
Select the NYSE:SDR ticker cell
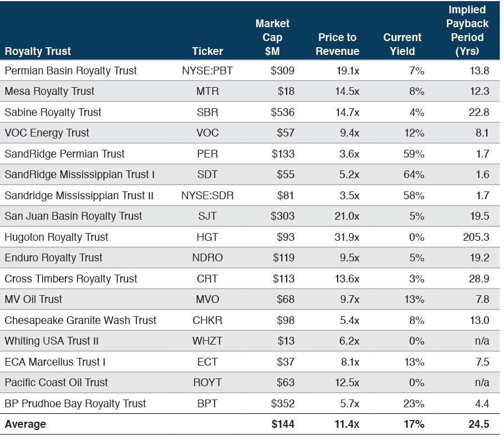click(207, 195)
